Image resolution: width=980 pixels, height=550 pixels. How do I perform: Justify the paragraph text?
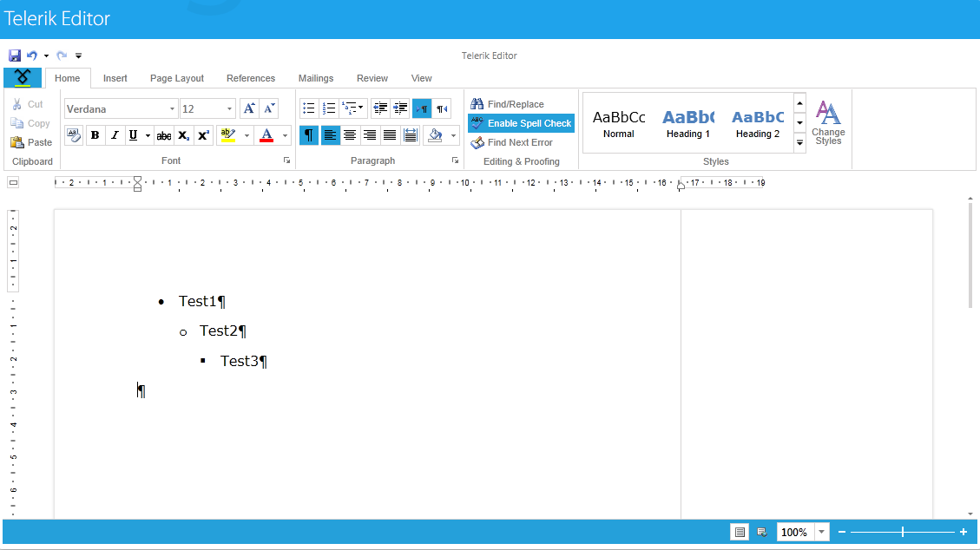click(x=390, y=134)
